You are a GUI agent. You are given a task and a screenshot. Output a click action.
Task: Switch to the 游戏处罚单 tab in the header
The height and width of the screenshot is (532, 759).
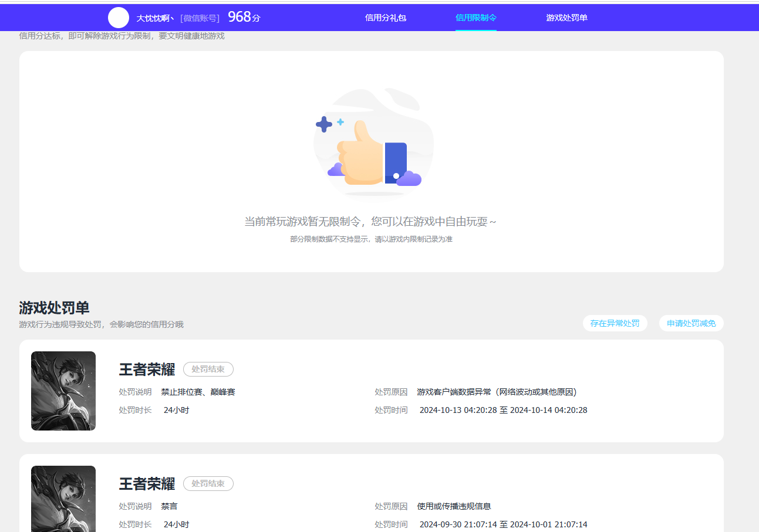(x=567, y=18)
